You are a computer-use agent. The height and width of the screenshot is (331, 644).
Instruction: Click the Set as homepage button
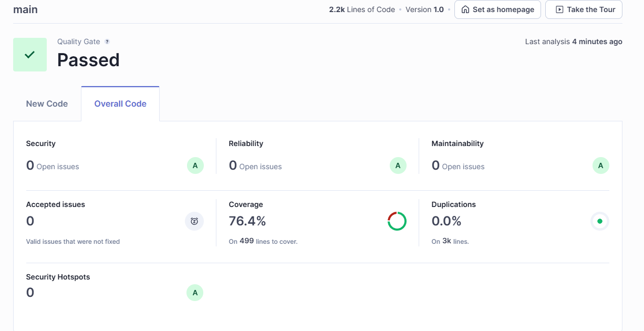click(497, 9)
